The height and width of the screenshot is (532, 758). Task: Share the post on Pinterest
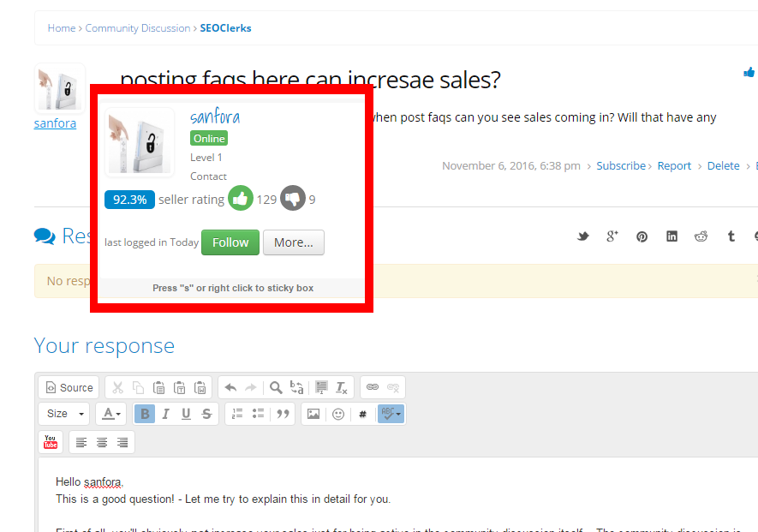[x=642, y=236]
